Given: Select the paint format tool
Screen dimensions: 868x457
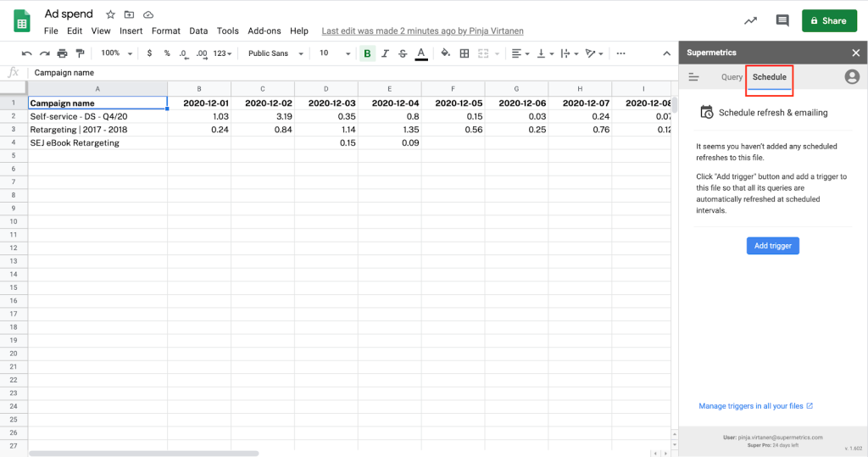Looking at the screenshot, I should 80,53.
